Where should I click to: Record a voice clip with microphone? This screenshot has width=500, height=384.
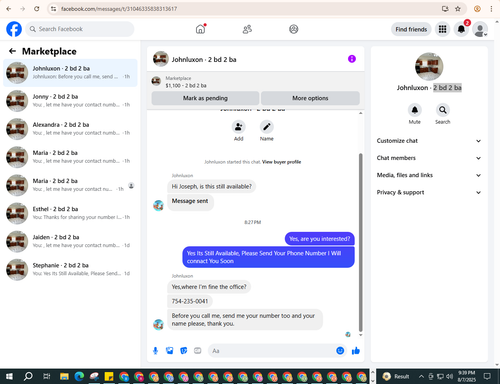click(x=155, y=351)
